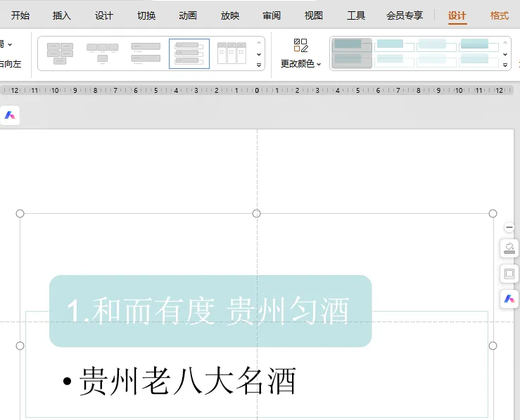Open the WPS AI icon below the ruler
The height and width of the screenshot is (420, 520).
10,115
